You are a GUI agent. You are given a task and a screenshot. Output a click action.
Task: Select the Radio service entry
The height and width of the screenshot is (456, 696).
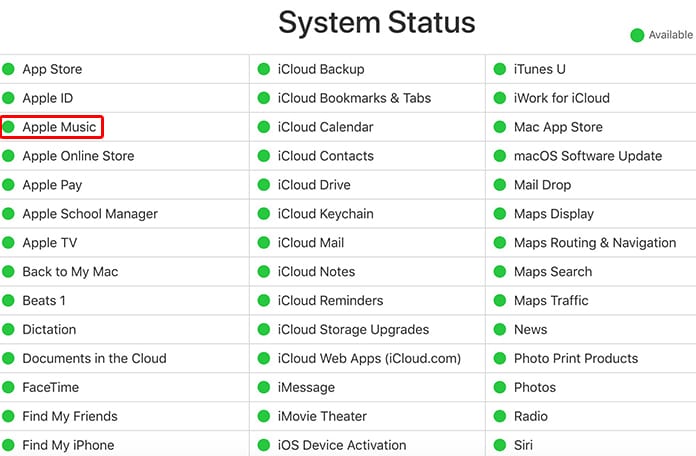tap(531, 416)
